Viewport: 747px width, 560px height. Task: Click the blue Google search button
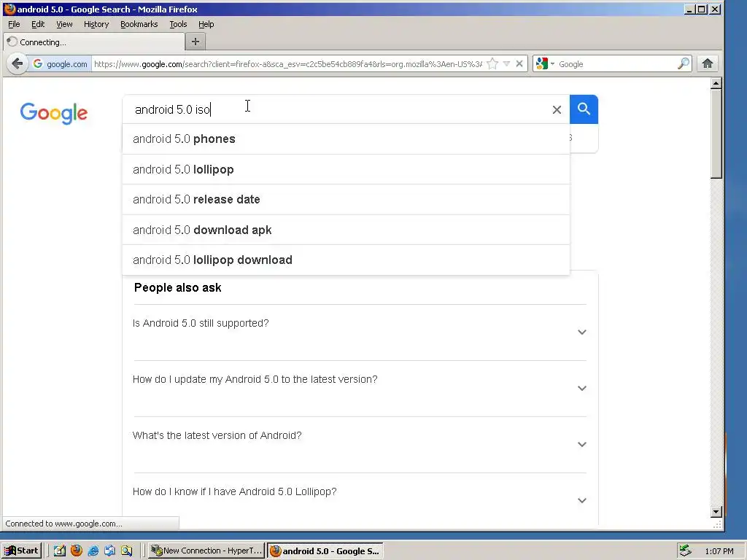coord(584,109)
